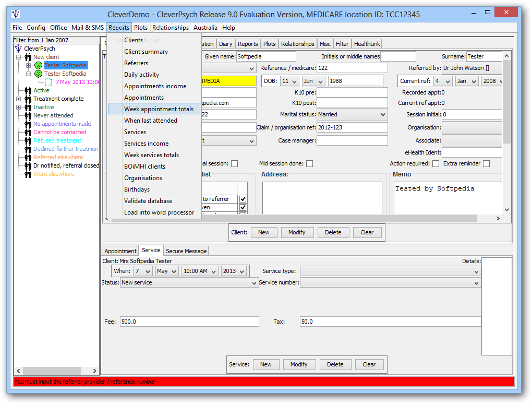
Task: Open the Mail & SMS menu
Action: coord(88,28)
